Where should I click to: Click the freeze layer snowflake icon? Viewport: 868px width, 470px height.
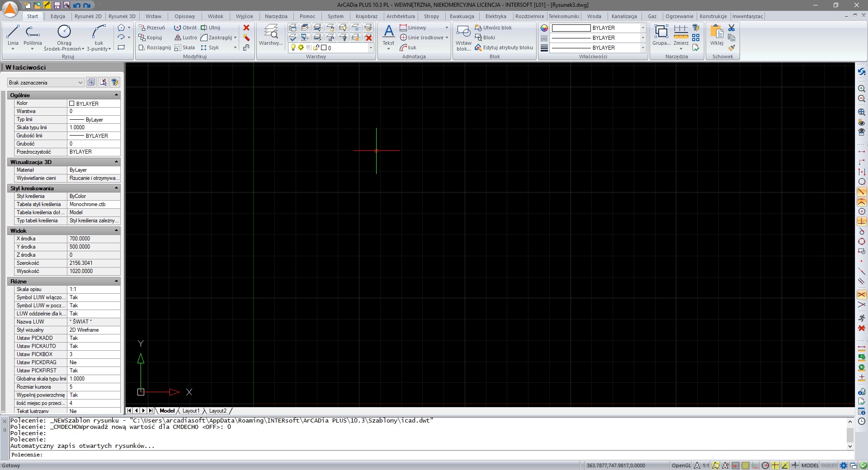(x=357, y=28)
